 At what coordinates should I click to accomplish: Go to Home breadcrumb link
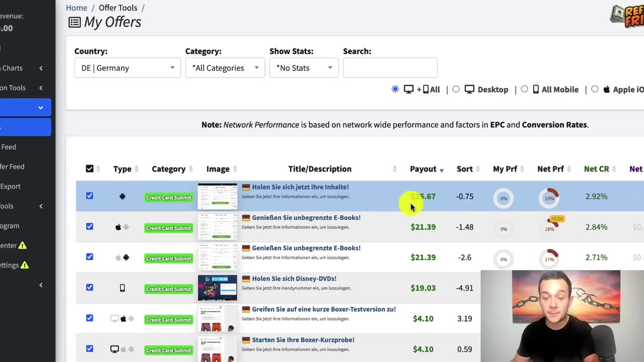tap(76, 8)
